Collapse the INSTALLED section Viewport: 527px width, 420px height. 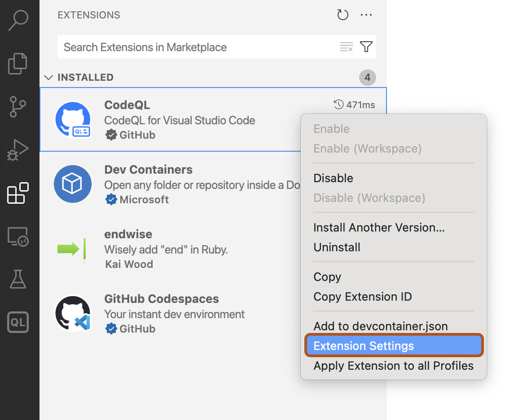click(48, 77)
